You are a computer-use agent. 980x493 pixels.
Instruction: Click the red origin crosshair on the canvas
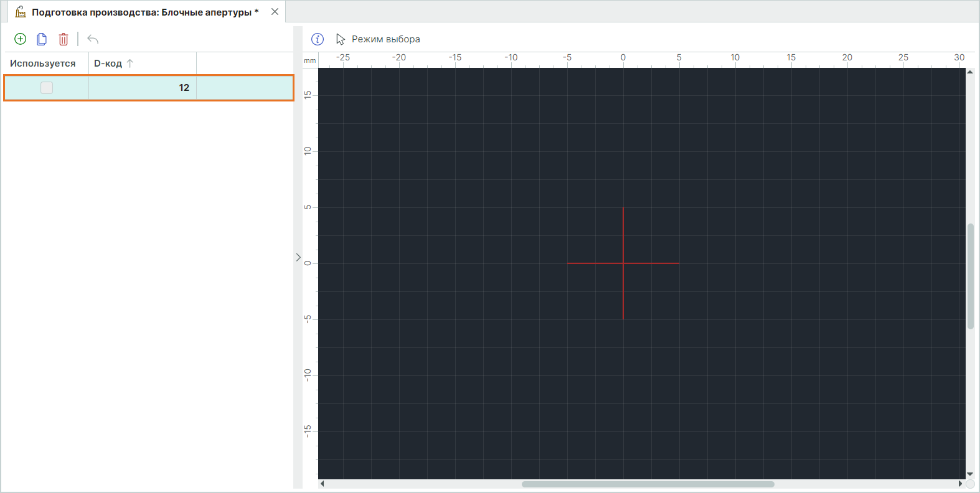[623, 263]
